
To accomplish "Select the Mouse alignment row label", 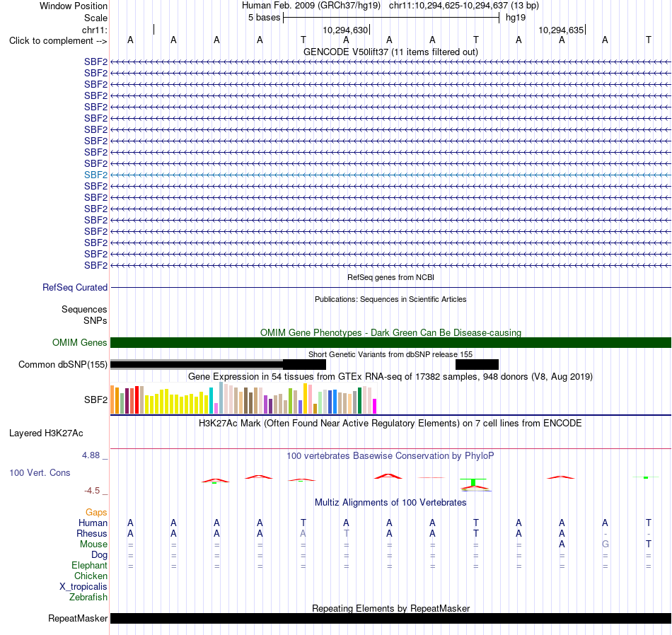I will click(93, 544).
